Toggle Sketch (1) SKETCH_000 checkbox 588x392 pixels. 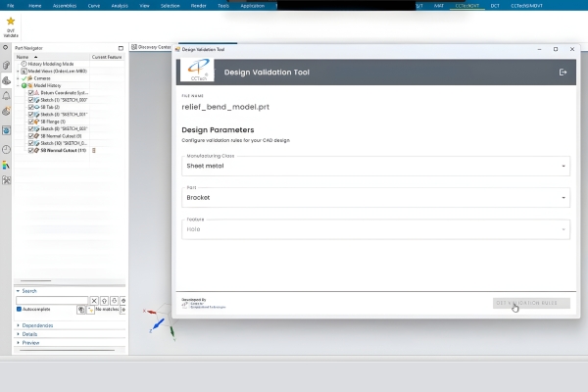[x=31, y=100]
